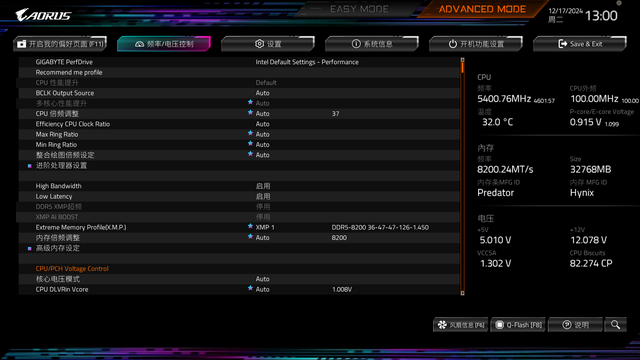Launch Q-Flash utility icon
The image size is (640, 360).
click(499, 325)
